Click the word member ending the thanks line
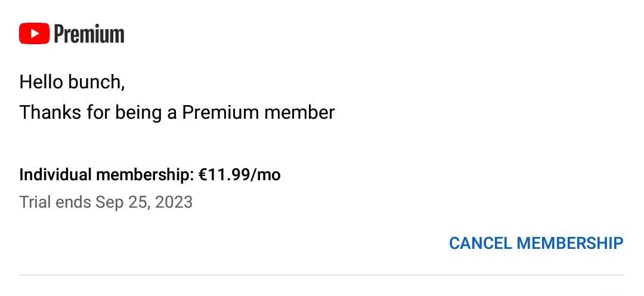Image resolution: width=644 pixels, height=296 pixels. [299, 112]
